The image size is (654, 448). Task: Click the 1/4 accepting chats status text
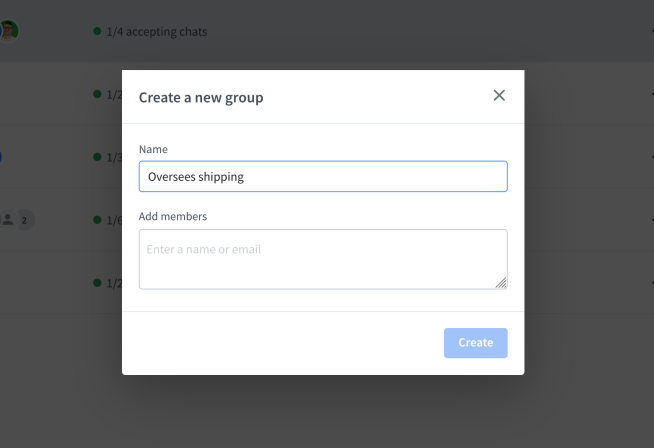[157, 32]
